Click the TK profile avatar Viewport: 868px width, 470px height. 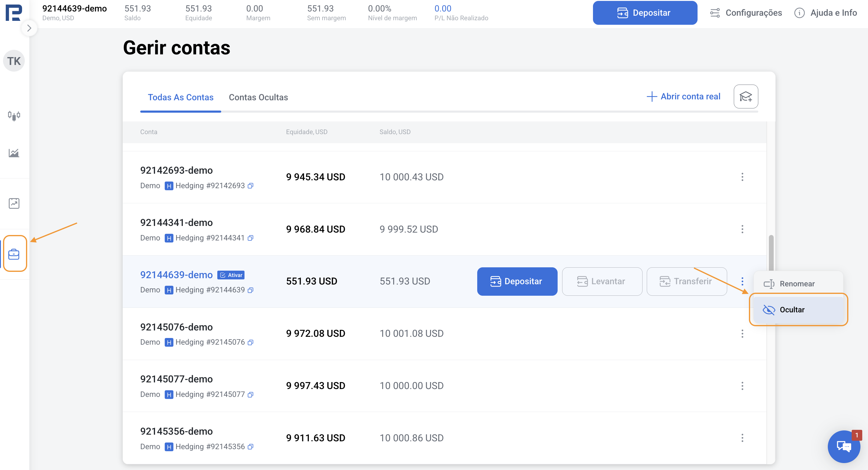(x=14, y=61)
